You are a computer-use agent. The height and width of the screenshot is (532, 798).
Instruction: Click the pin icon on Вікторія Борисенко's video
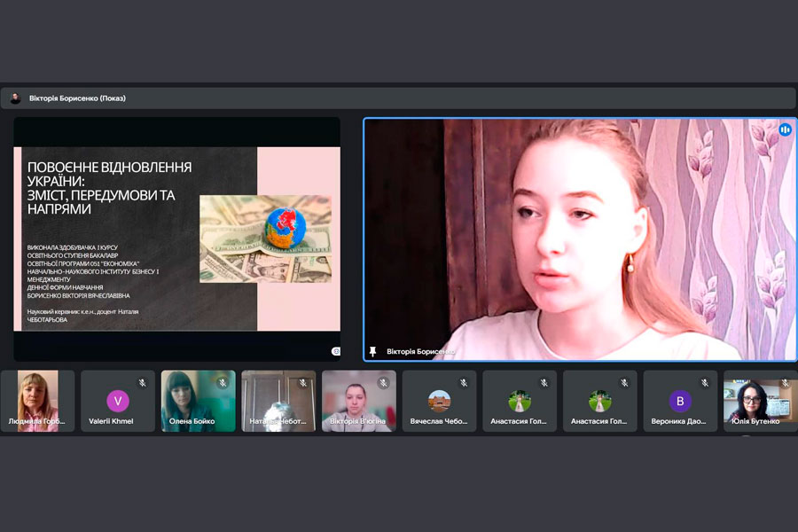click(x=372, y=351)
